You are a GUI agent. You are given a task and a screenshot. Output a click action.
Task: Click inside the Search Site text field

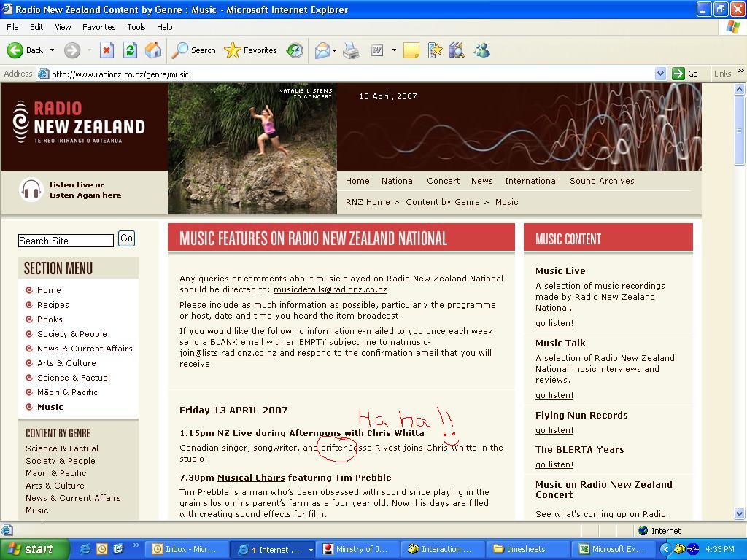[66, 241]
